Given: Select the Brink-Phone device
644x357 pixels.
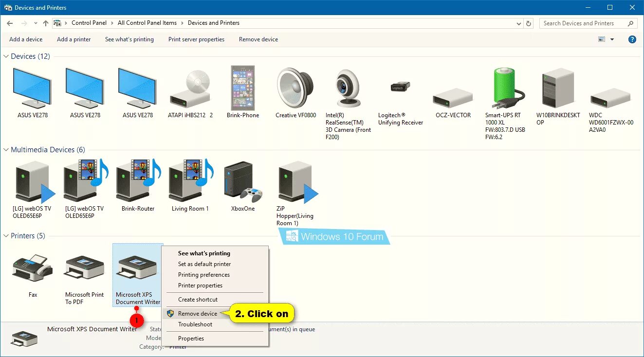Looking at the screenshot, I should (243, 88).
